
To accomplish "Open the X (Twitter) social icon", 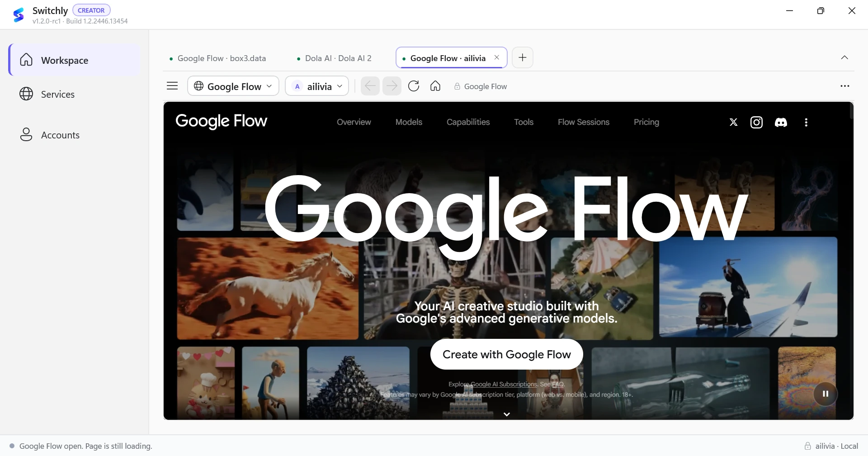I will [734, 122].
